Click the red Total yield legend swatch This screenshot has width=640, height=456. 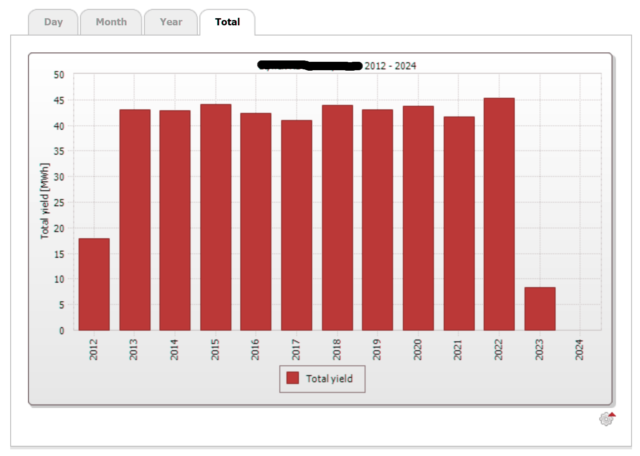coord(293,379)
